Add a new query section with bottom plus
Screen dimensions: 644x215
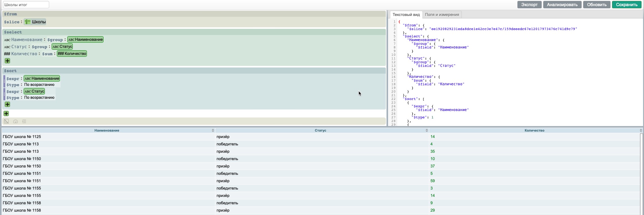coord(6,113)
